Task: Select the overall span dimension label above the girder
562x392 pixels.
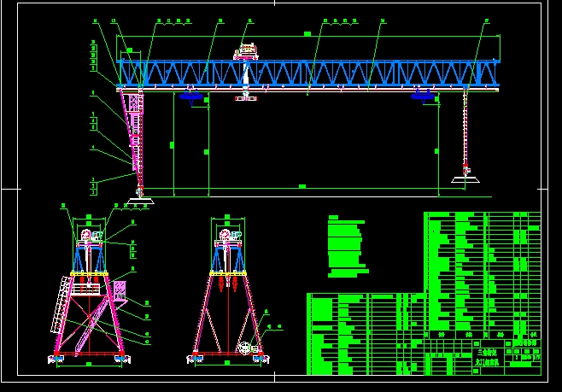Action: (x=307, y=33)
